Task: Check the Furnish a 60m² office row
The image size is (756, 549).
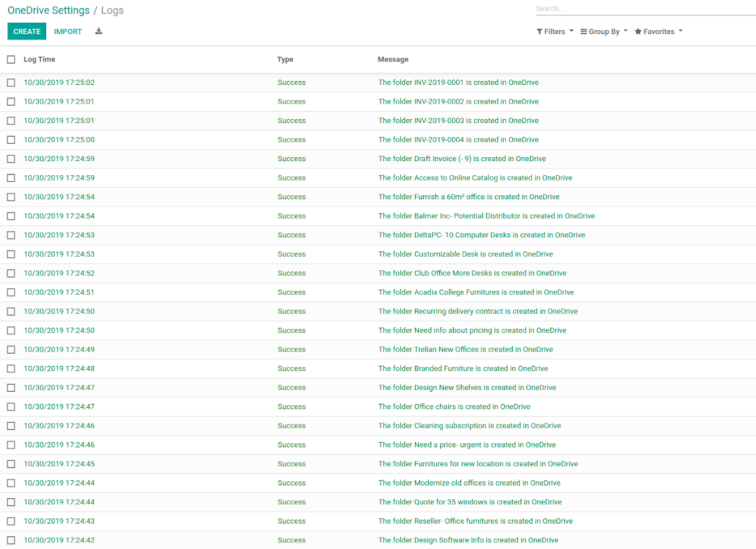Action: [x=11, y=197]
